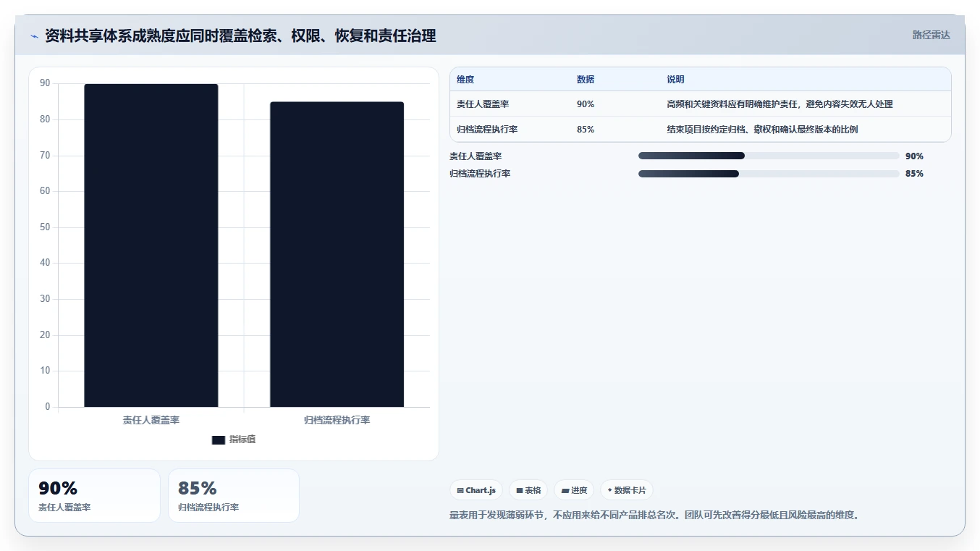Image resolution: width=980 pixels, height=551 pixels.
Task: Click the 90% value in the data card
Action: [x=58, y=489]
